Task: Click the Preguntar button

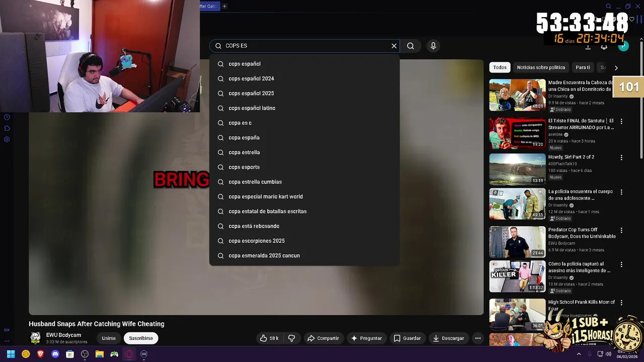Action: 366,338
